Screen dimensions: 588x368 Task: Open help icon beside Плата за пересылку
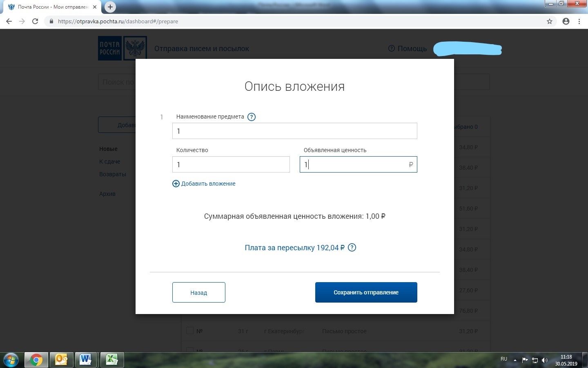[352, 247]
